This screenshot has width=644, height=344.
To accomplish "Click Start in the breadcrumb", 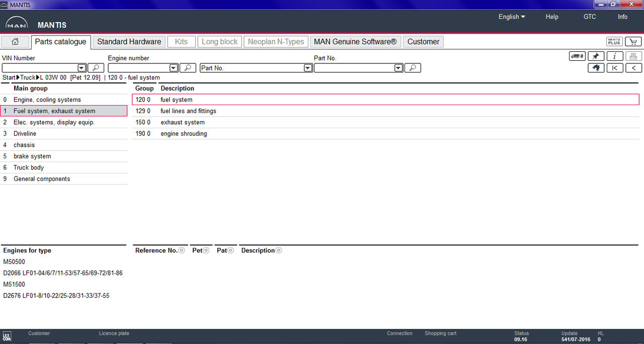I will (9, 78).
